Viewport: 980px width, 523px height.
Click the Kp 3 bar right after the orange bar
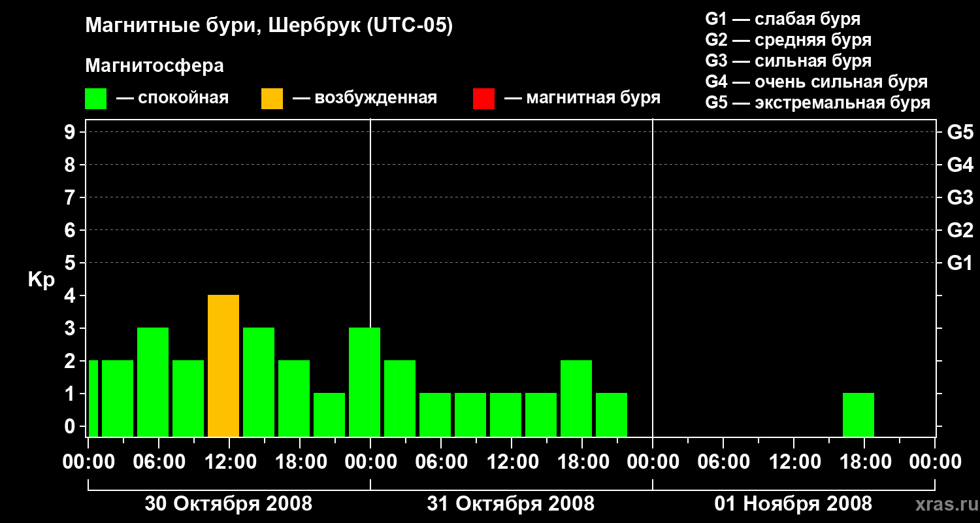(x=259, y=382)
